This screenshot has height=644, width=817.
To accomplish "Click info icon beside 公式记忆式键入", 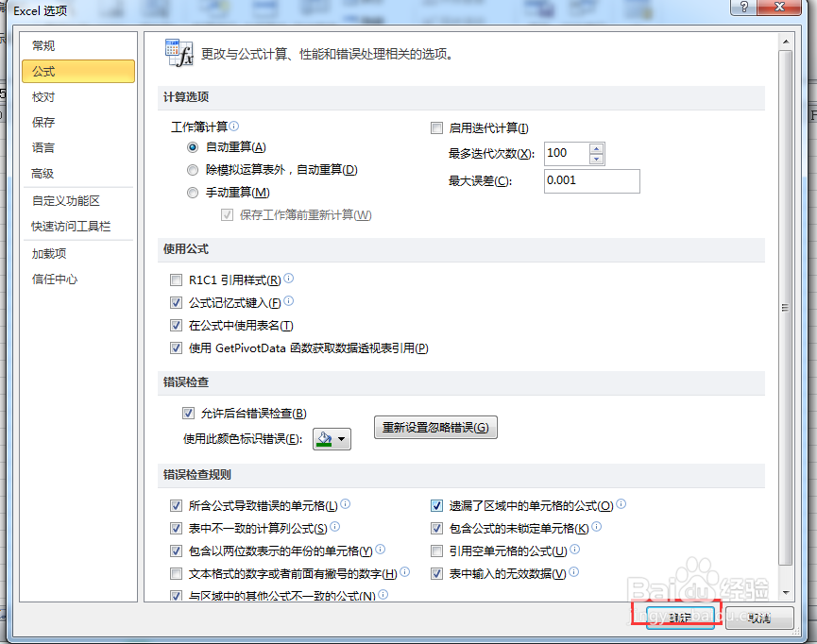I will pos(289,300).
